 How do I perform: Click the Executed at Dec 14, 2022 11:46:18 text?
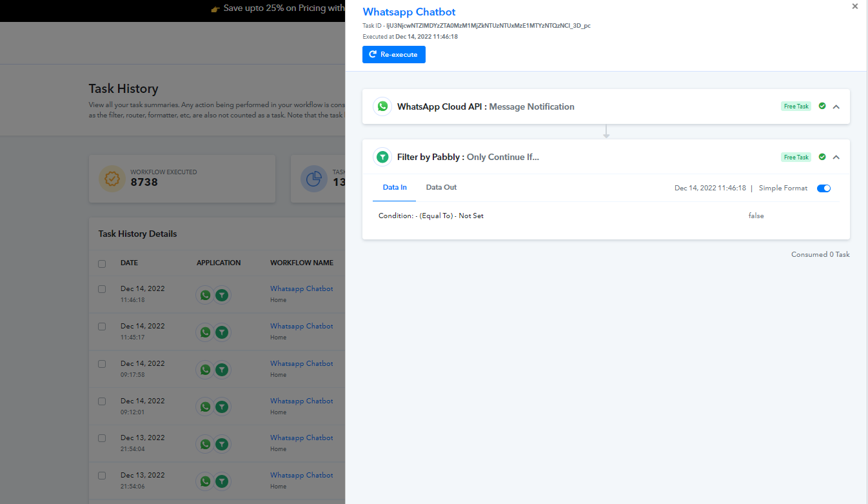[x=410, y=37]
